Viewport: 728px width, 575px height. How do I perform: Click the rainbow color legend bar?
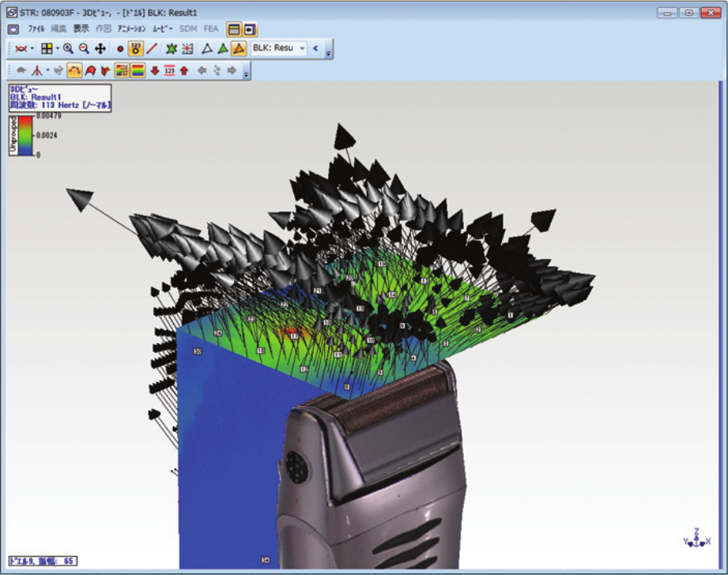coord(27,135)
